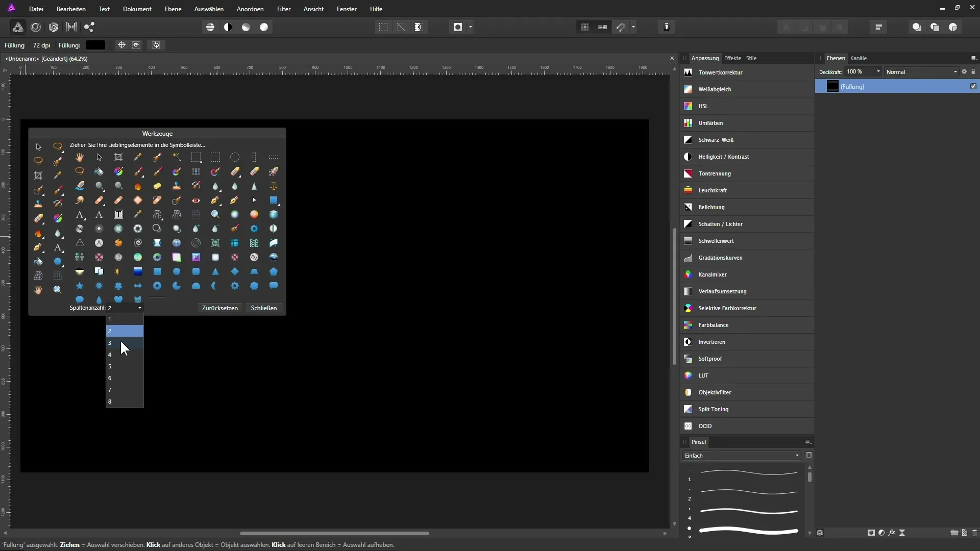The height and width of the screenshot is (551, 980).
Task: Select the heart shape tool icon
Action: click(118, 299)
